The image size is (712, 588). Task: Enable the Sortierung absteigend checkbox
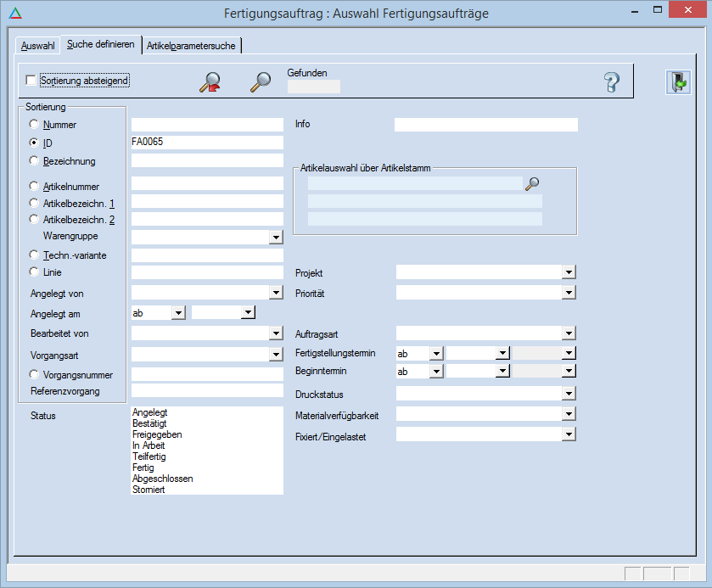click(31, 81)
